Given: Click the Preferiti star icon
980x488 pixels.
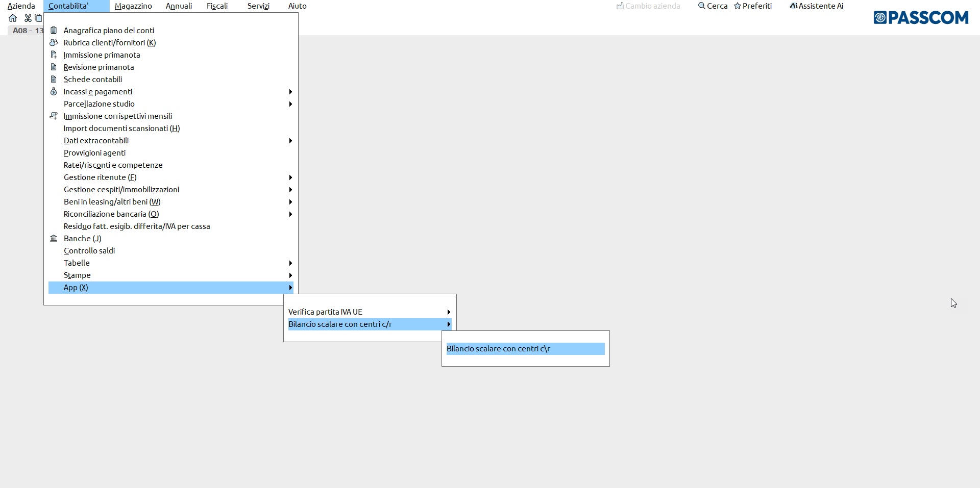Looking at the screenshot, I should [737, 6].
